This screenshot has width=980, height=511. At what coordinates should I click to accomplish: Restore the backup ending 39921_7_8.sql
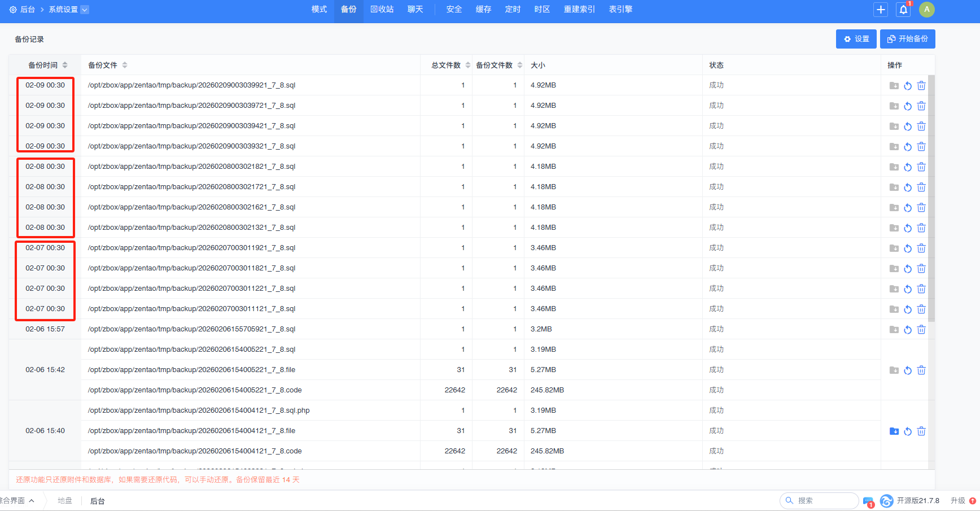(x=908, y=86)
